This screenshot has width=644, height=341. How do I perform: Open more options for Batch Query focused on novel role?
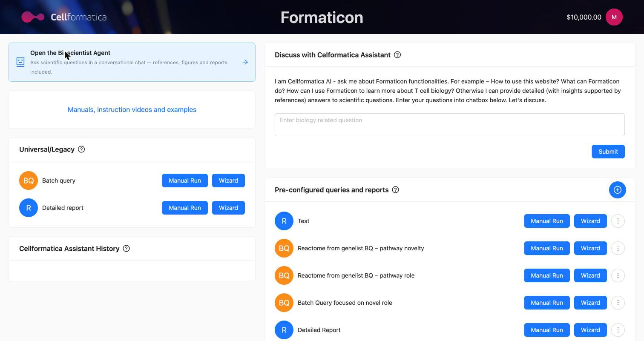point(618,303)
